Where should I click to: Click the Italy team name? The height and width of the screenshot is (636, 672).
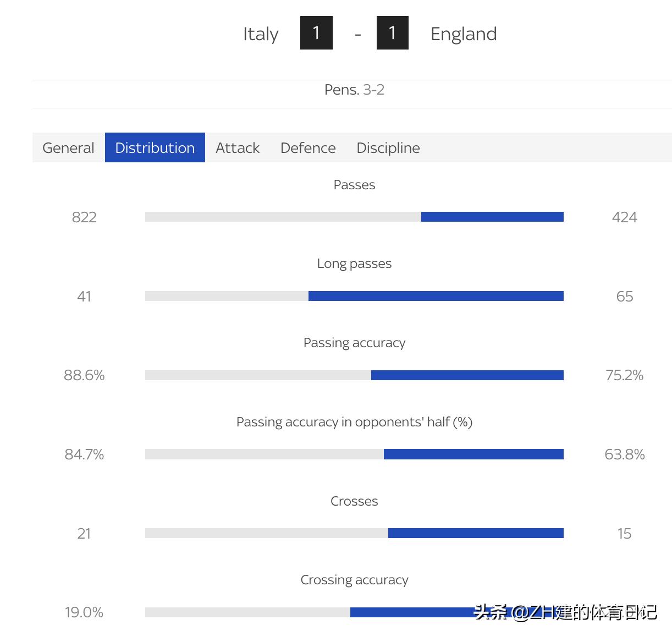pyautogui.click(x=261, y=34)
